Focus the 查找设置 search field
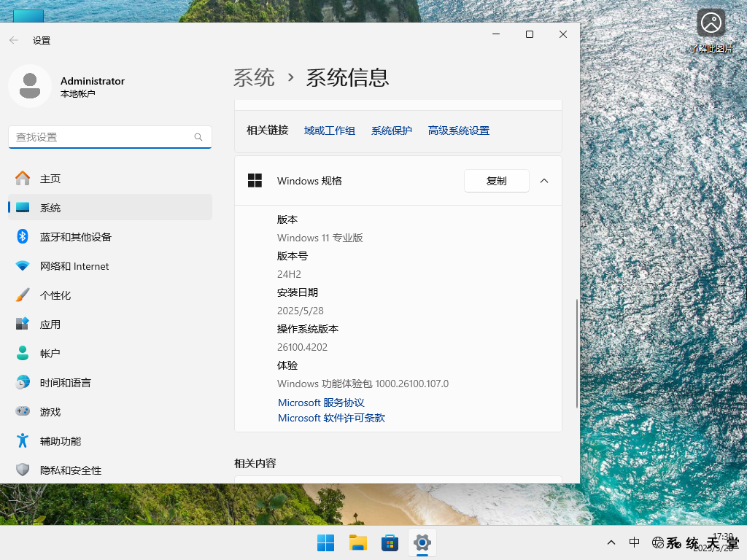 tap(110, 137)
